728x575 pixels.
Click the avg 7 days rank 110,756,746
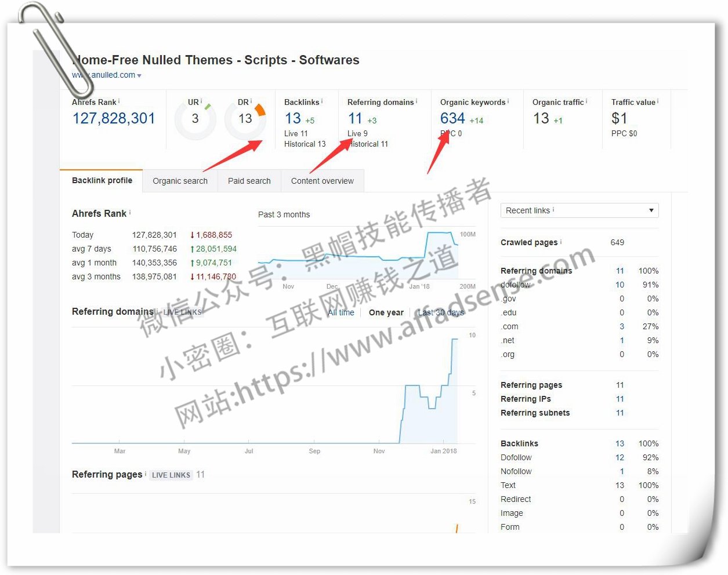point(155,249)
